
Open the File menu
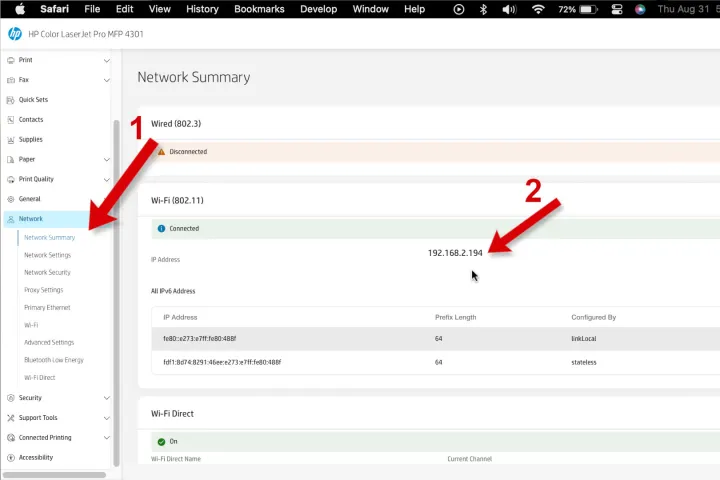pos(92,9)
